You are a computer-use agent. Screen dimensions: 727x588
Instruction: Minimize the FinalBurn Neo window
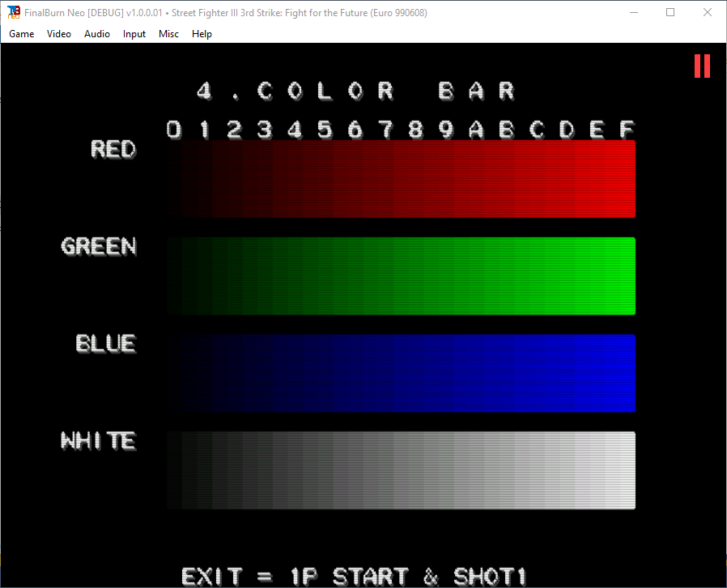point(634,12)
